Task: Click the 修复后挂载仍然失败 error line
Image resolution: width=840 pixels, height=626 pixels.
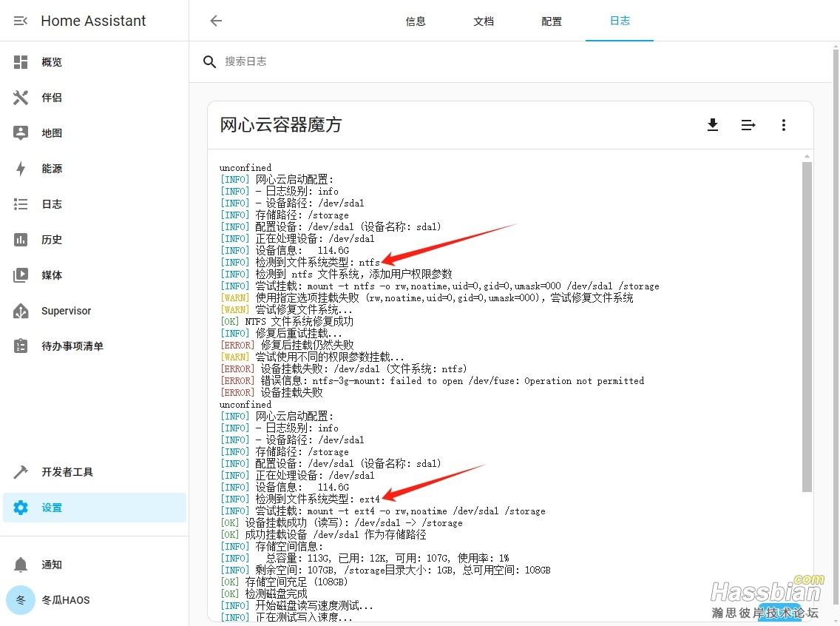Action: 287,345
